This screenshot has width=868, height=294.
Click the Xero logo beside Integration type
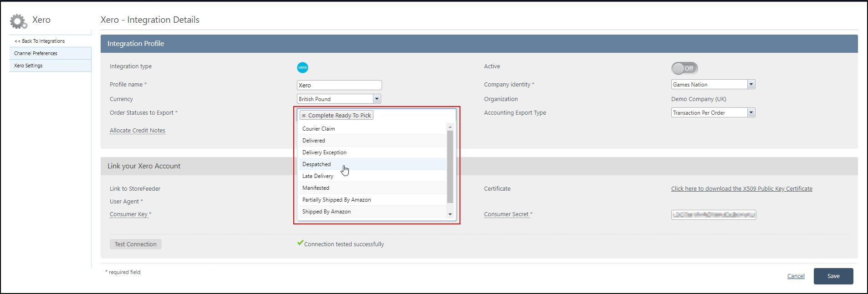[x=302, y=67]
